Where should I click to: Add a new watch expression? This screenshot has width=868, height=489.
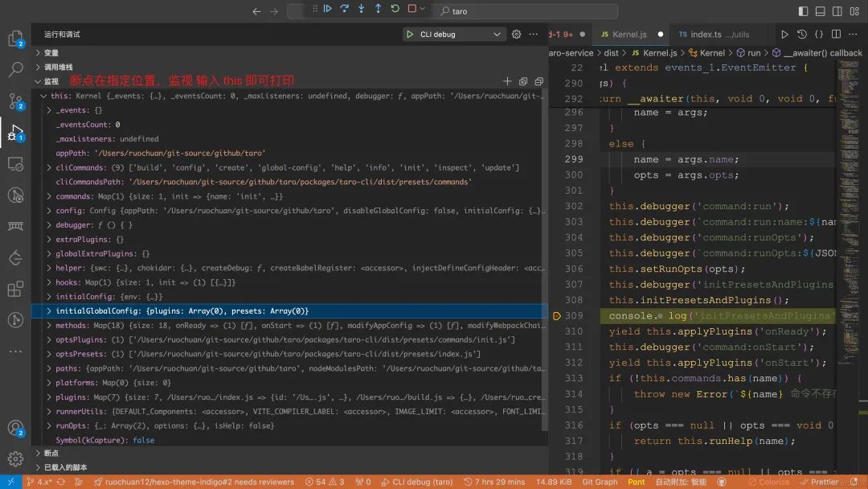pyautogui.click(x=507, y=81)
